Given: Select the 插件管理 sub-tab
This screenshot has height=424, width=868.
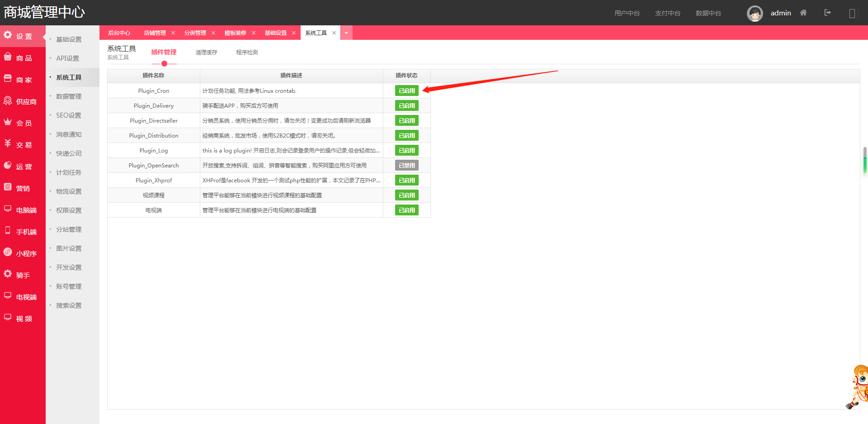Looking at the screenshot, I should [164, 52].
